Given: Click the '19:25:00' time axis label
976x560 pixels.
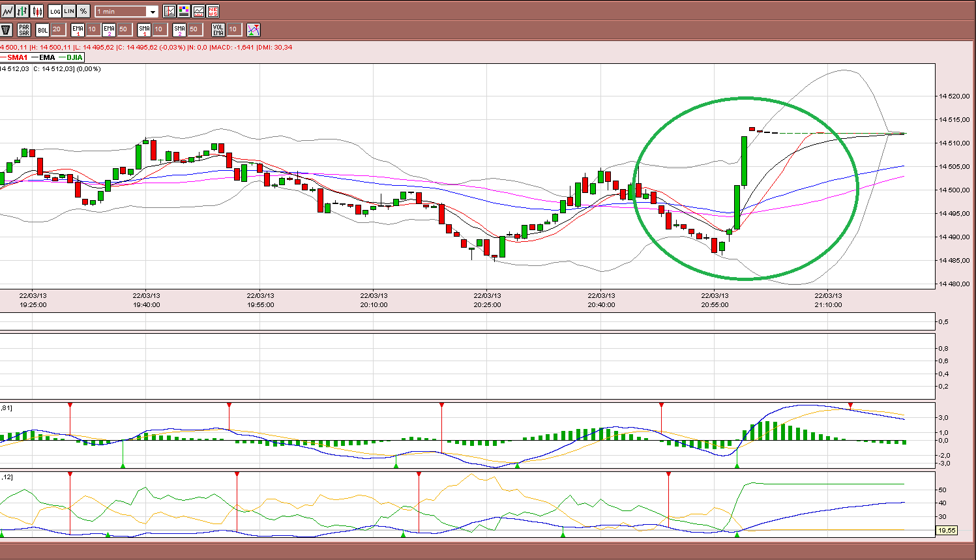Looking at the screenshot, I should click(33, 304).
